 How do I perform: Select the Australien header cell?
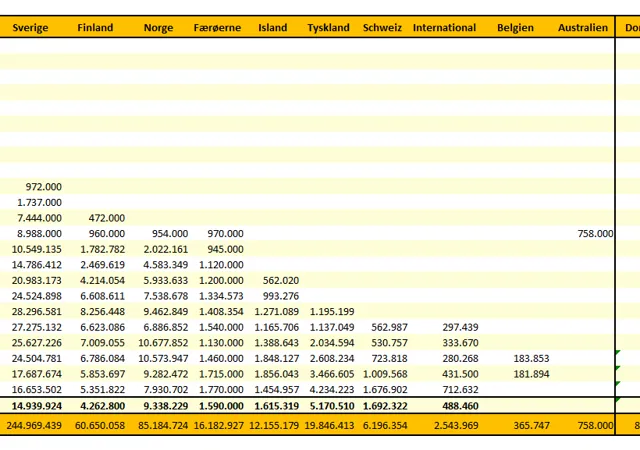coord(582,28)
